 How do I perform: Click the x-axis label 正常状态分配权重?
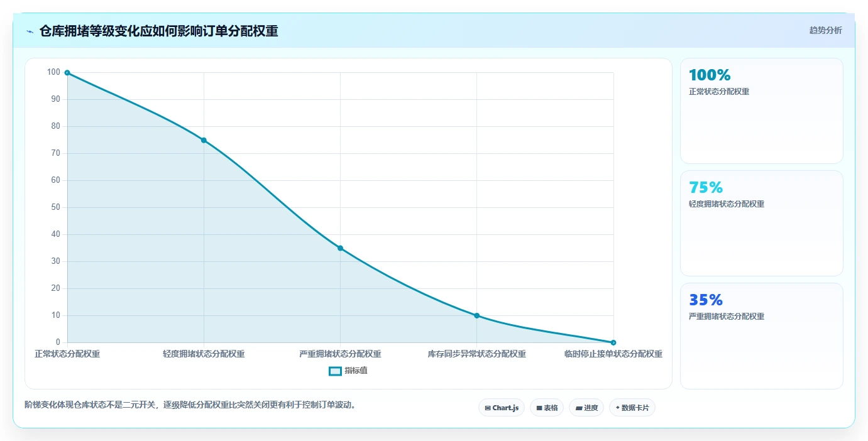67,354
